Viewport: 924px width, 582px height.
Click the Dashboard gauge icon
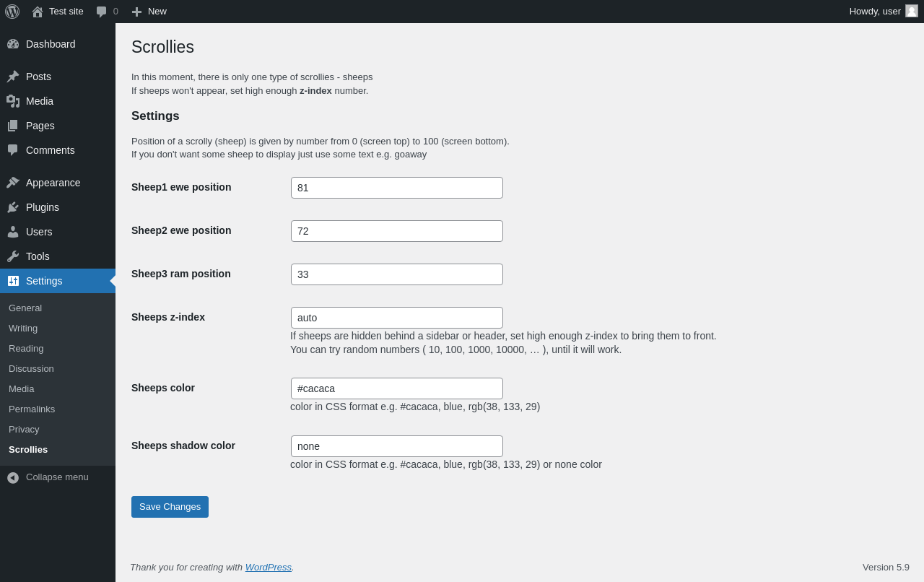point(13,44)
